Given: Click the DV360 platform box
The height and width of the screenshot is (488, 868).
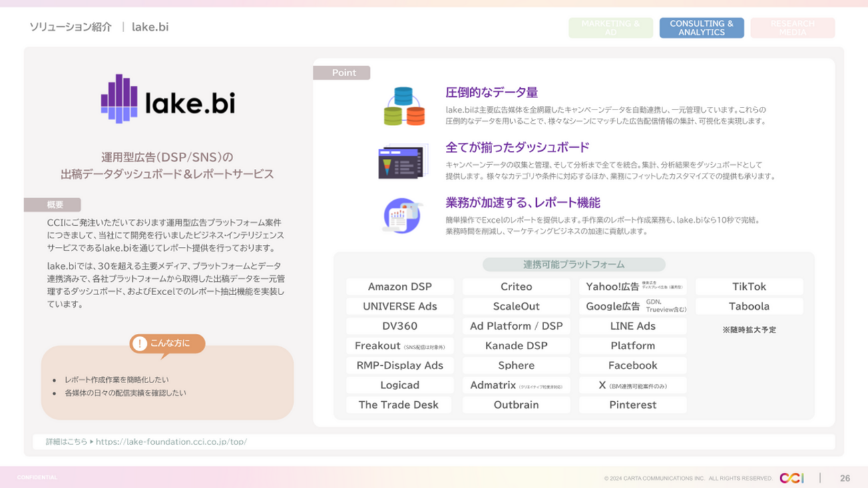Looking at the screenshot, I should coord(400,326).
